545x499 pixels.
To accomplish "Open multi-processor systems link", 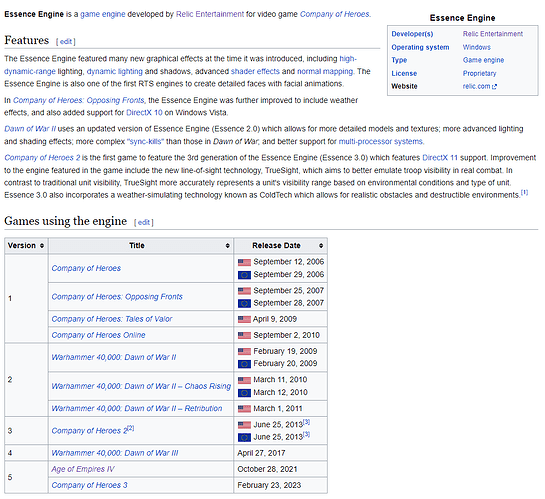I will [x=381, y=141].
